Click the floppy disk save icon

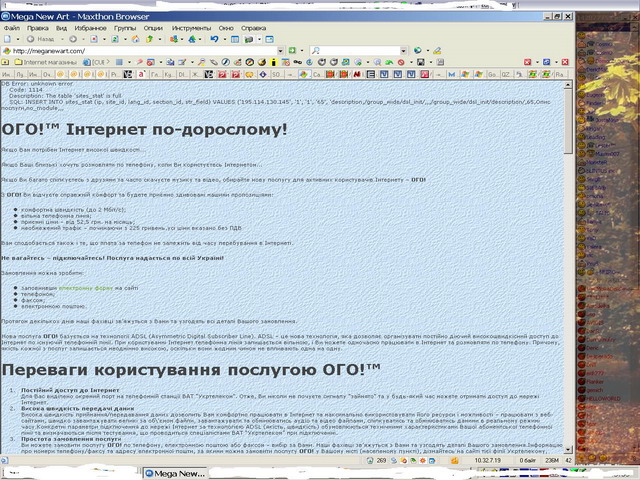point(421,62)
